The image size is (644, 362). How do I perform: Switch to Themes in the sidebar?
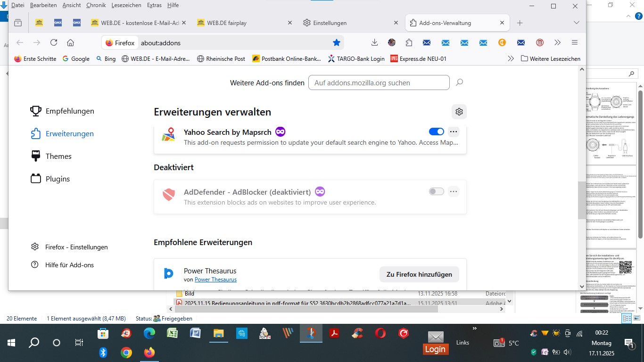51,156
